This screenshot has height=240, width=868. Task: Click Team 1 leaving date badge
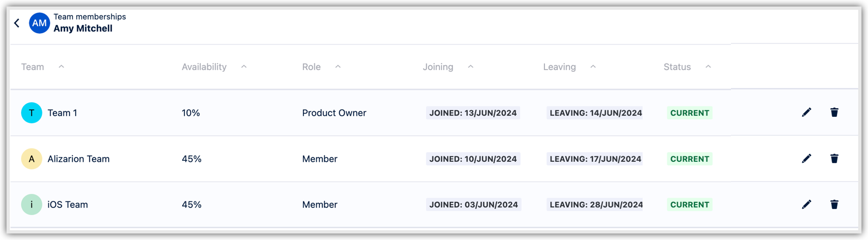click(596, 113)
